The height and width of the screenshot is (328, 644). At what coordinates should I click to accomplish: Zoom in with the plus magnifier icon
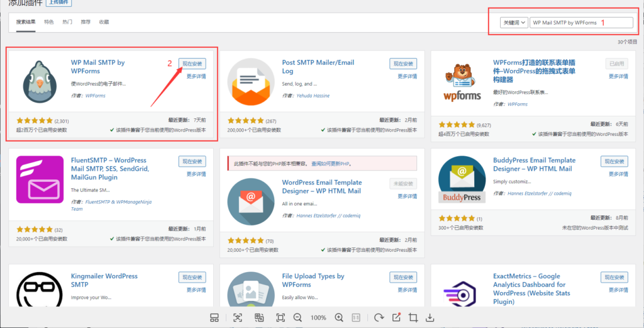(x=339, y=317)
